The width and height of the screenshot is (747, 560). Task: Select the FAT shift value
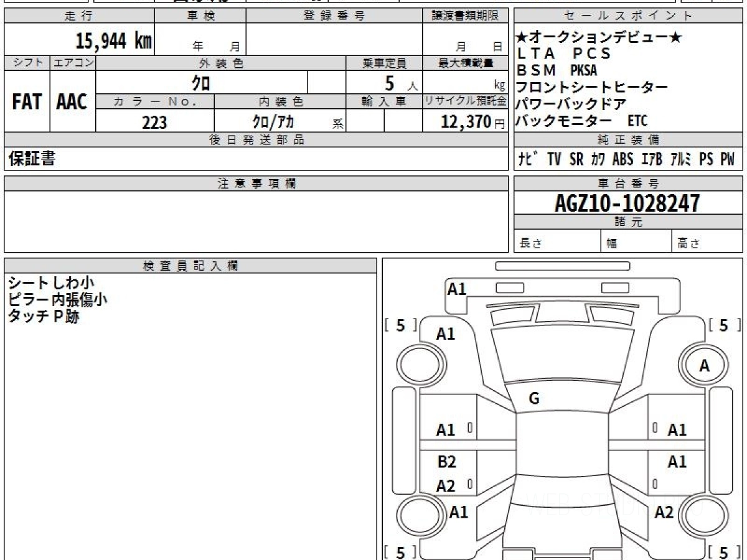coord(27,102)
